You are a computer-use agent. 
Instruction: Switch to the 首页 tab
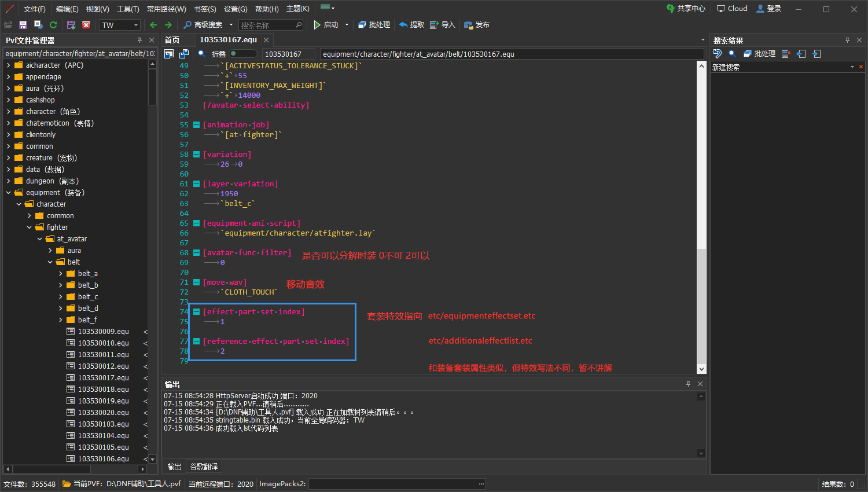pyautogui.click(x=172, y=40)
